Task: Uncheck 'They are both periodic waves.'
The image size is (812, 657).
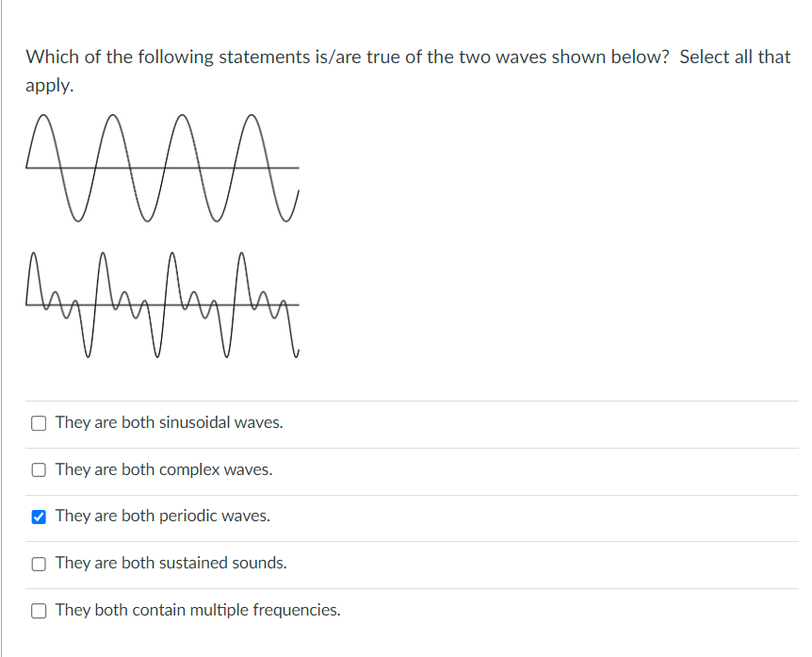Action: point(39,517)
